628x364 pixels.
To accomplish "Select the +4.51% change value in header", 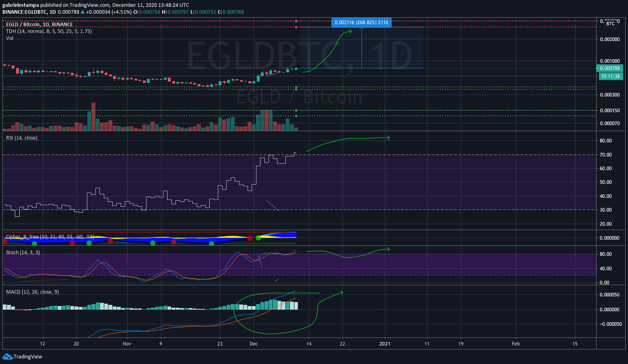I will click(x=122, y=12).
